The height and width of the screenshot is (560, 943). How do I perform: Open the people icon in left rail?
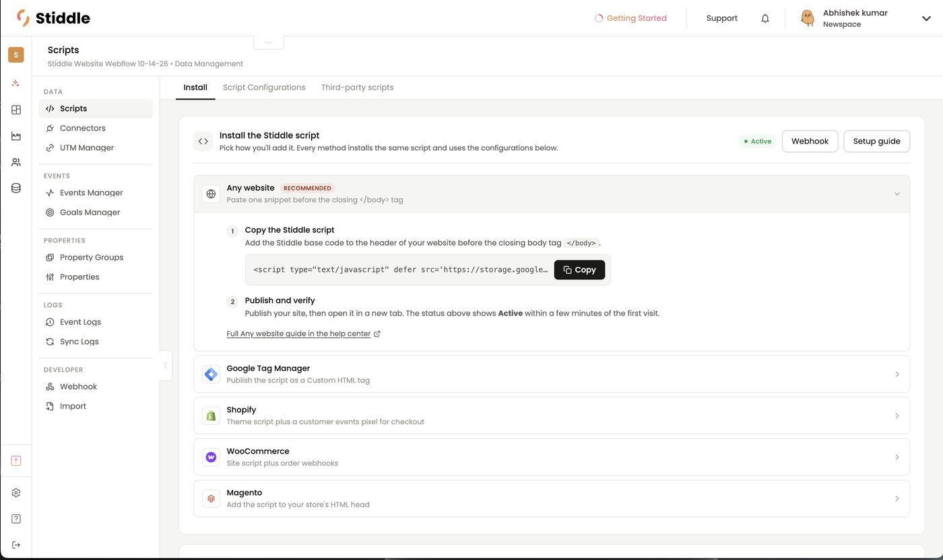coord(16,162)
